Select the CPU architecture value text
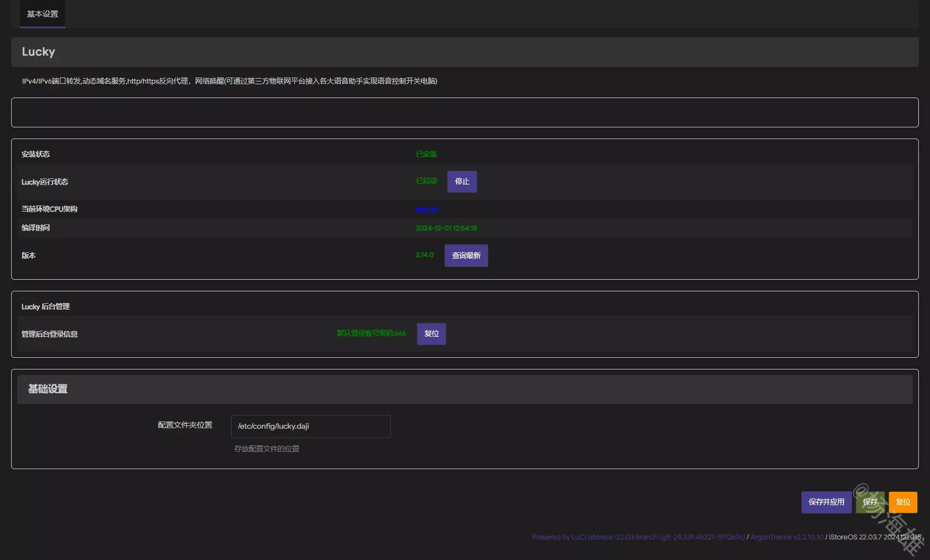Image resolution: width=930 pixels, height=560 pixels. (427, 209)
